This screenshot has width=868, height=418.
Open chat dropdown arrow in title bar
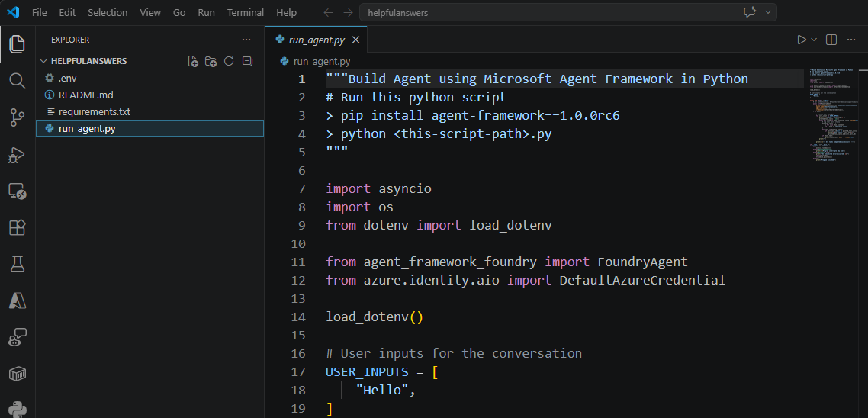point(768,13)
